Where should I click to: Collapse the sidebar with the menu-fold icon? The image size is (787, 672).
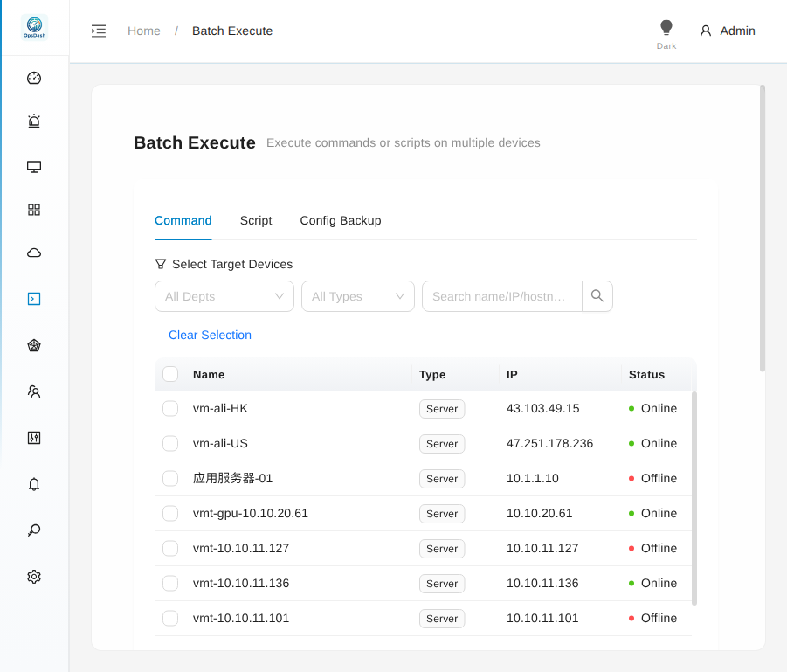[x=99, y=31]
